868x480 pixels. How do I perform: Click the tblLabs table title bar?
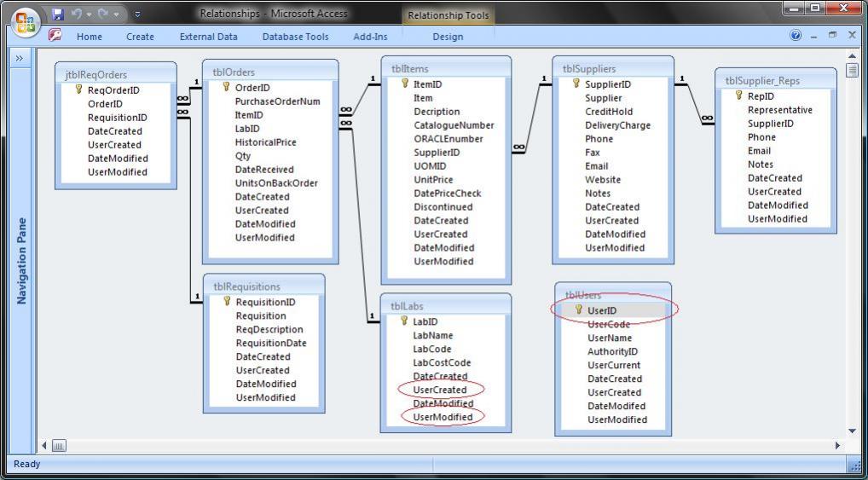point(446,305)
